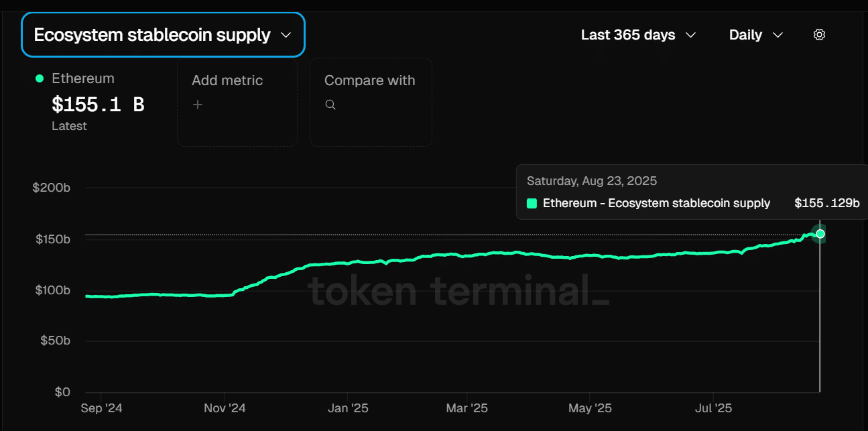This screenshot has height=431, width=868.
Task: Click the $155.1 B latest value
Action: (x=98, y=105)
